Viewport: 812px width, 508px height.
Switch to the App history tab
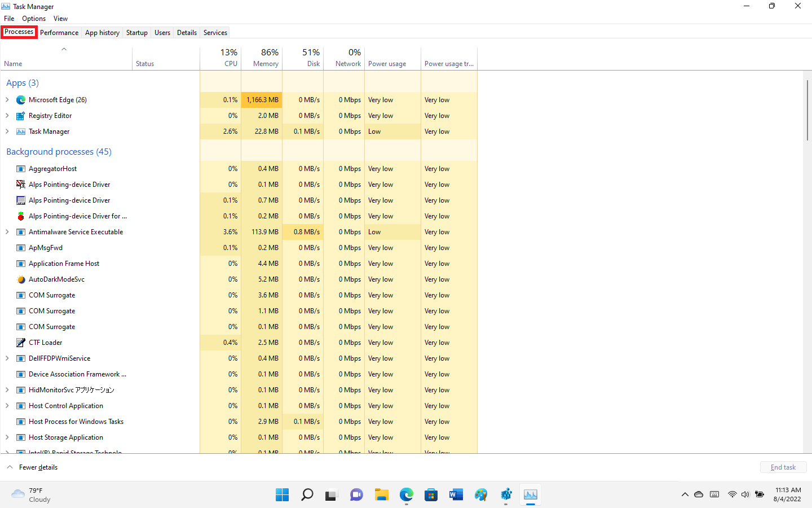coord(102,33)
